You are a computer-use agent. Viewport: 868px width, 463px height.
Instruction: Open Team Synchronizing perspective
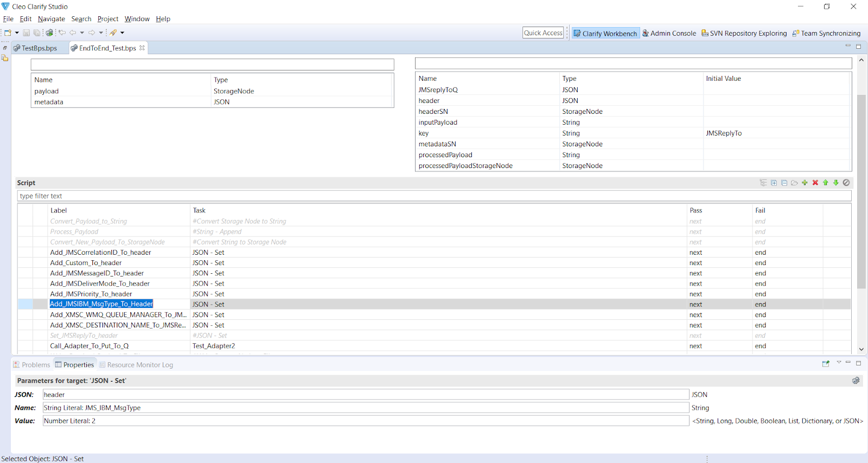pos(826,33)
